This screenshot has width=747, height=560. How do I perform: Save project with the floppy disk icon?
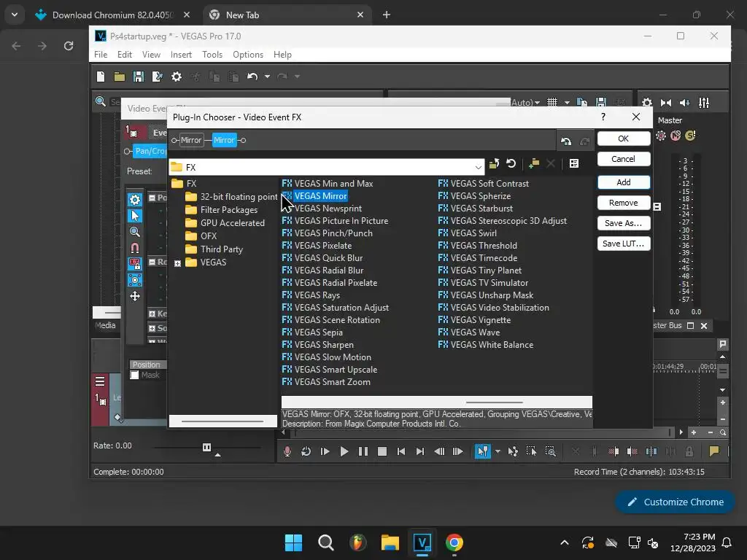[x=138, y=76]
